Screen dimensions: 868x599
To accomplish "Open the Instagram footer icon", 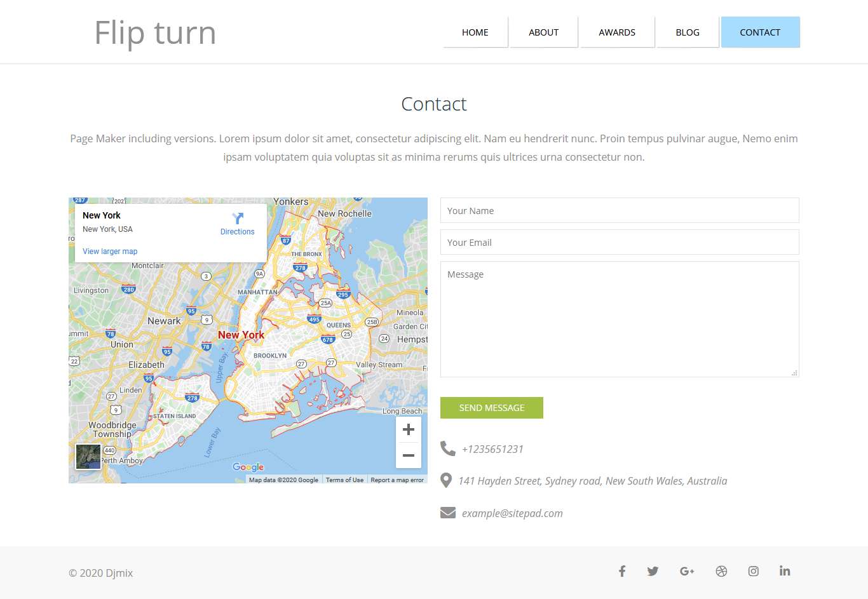I will pyautogui.click(x=753, y=571).
